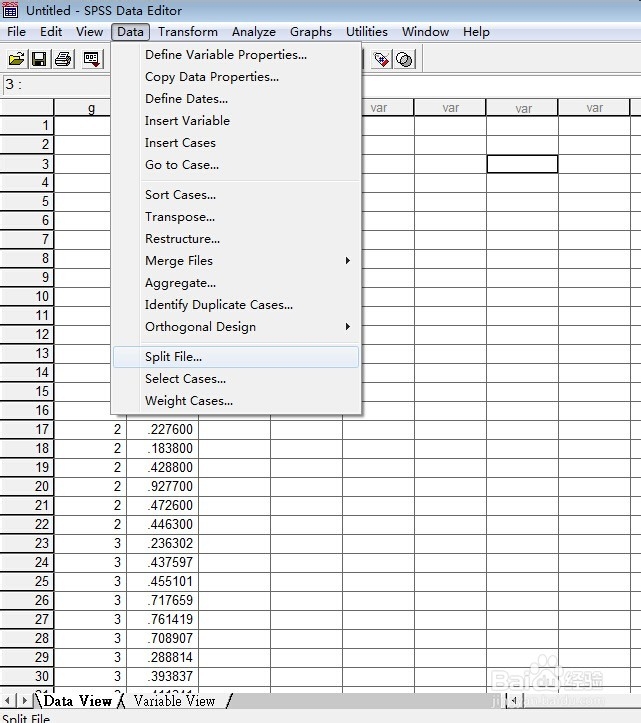The width and height of the screenshot is (641, 723).
Task: Open the Window menu
Action: 425,32
